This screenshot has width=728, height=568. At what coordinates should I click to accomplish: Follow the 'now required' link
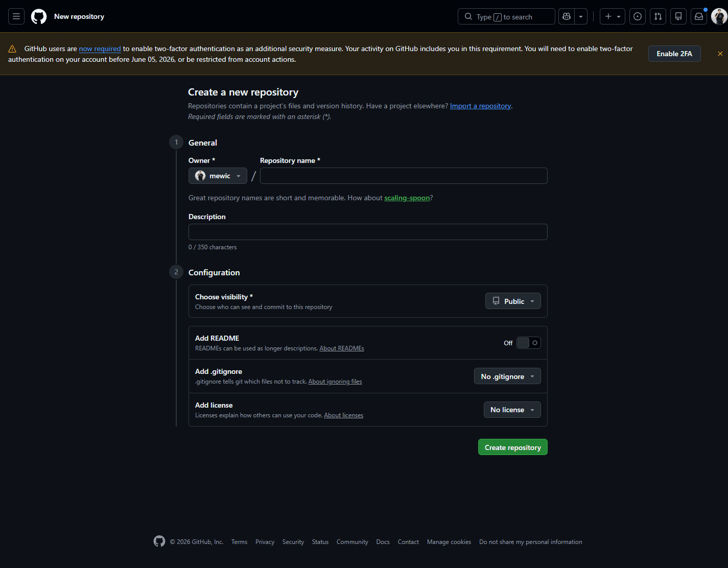pos(100,49)
